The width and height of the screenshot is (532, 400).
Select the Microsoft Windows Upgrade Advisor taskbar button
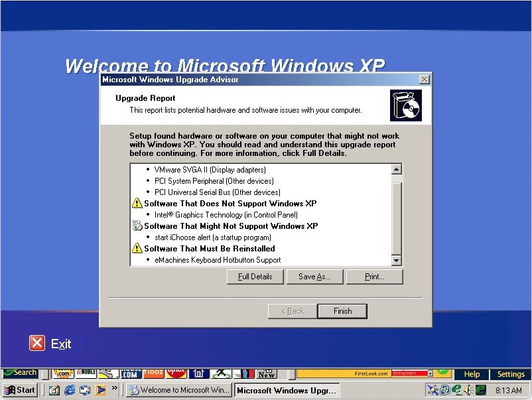[x=287, y=390]
